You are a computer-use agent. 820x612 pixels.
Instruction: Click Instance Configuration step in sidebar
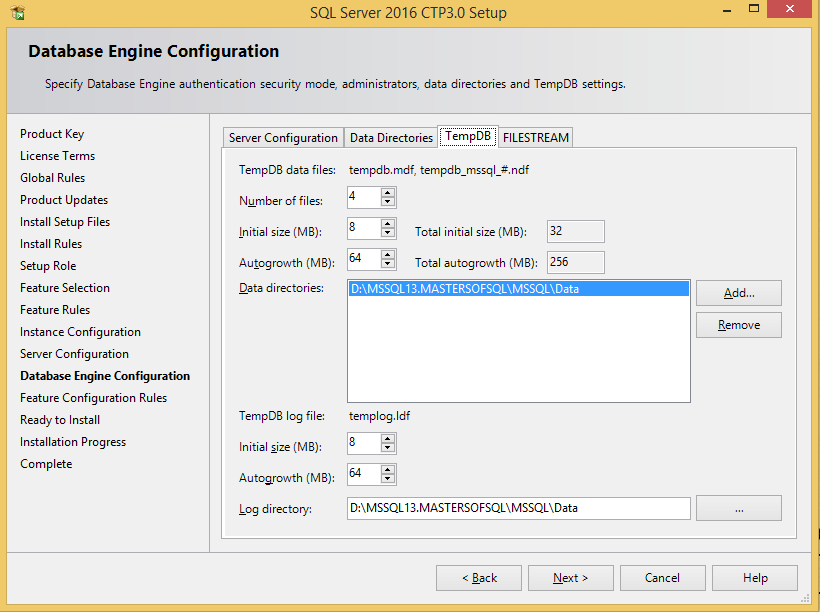80,332
